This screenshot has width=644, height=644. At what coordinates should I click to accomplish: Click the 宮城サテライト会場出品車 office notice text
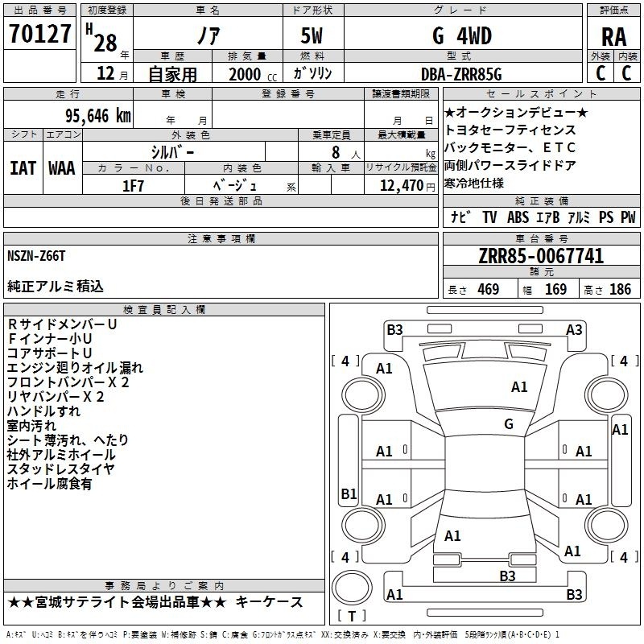tap(117, 602)
